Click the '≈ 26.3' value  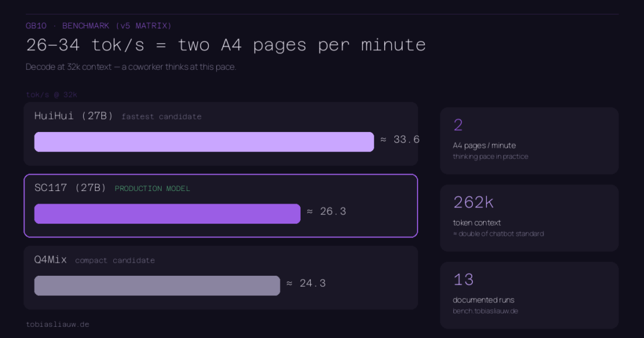[x=326, y=211]
